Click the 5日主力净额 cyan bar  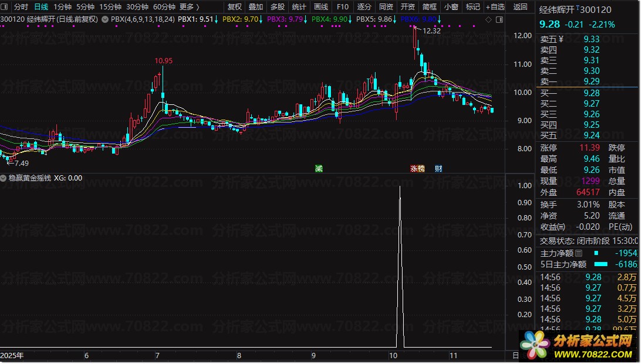tap(601, 264)
